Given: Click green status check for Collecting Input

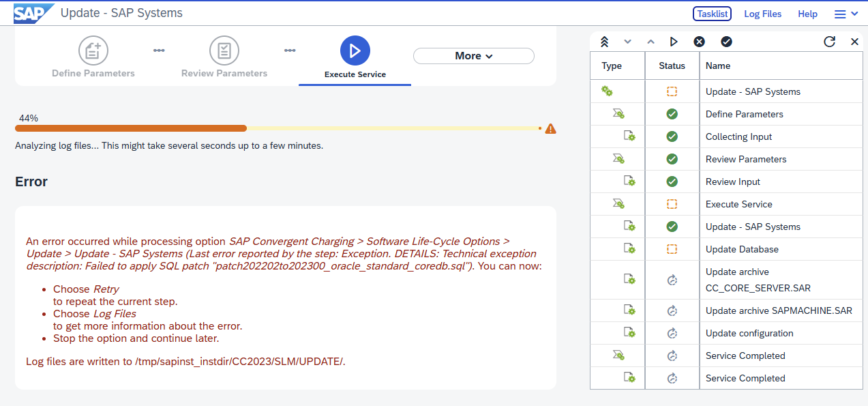Looking at the screenshot, I should (x=672, y=136).
